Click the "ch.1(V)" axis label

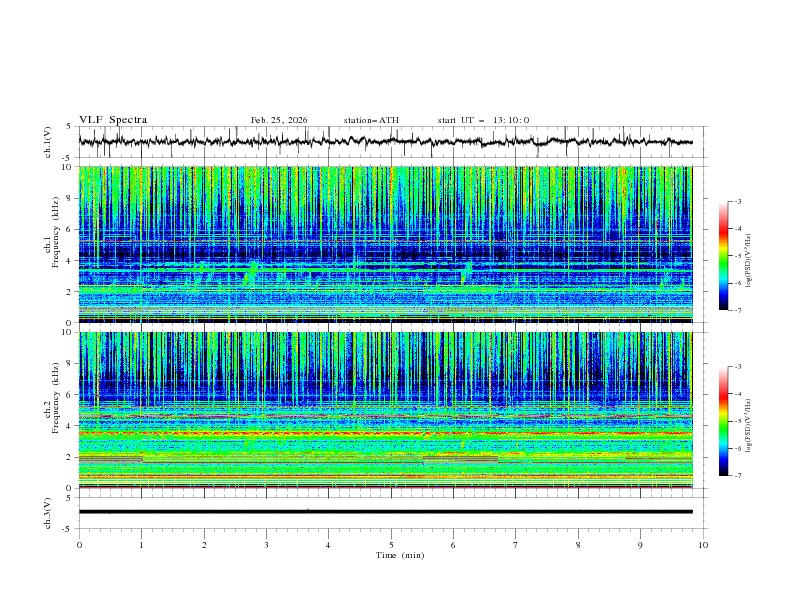coord(48,142)
